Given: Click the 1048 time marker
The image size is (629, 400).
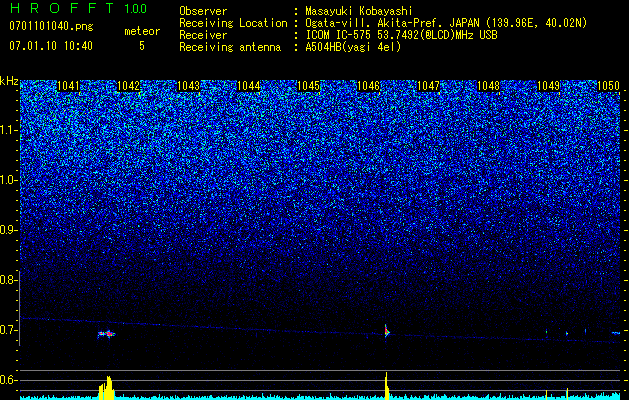Looking at the screenshot, I should tap(489, 86).
